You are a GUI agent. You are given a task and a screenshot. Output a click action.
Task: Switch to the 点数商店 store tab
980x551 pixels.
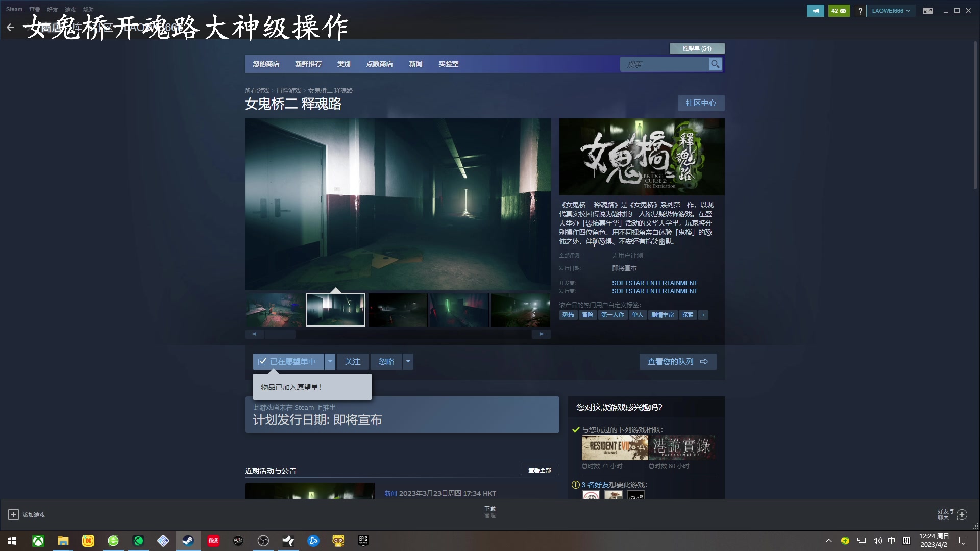379,64
